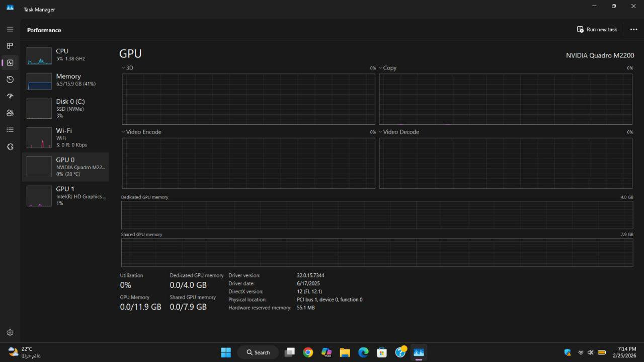
Task: Open the Video Encode engine dropdown
Action: [x=141, y=132]
